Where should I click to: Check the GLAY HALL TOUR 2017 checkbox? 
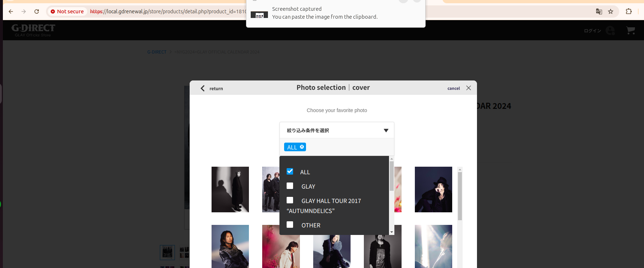[290, 200]
